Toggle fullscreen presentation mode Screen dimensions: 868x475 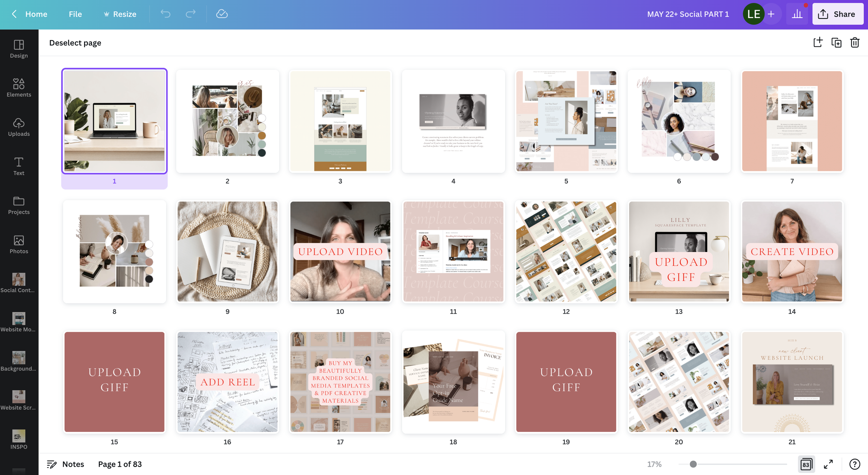tap(828, 464)
